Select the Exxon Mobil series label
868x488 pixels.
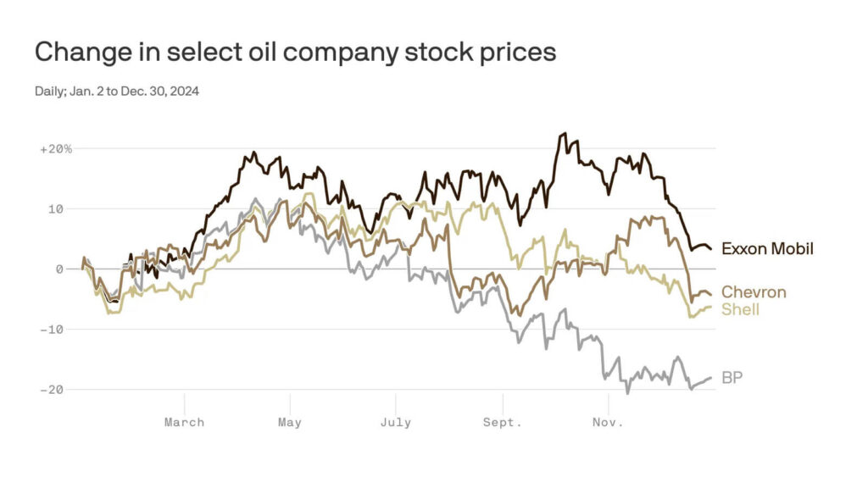(x=767, y=249)
